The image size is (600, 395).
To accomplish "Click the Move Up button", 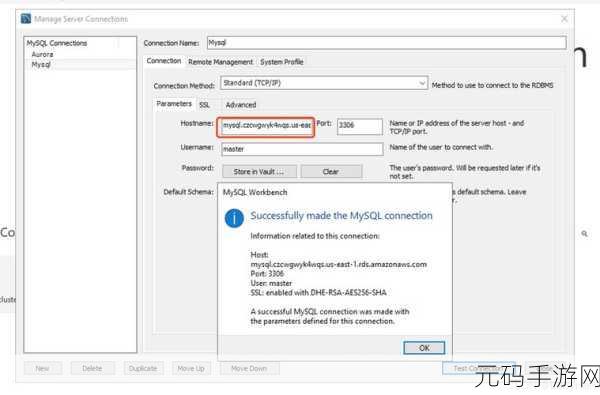I will 191,368.
